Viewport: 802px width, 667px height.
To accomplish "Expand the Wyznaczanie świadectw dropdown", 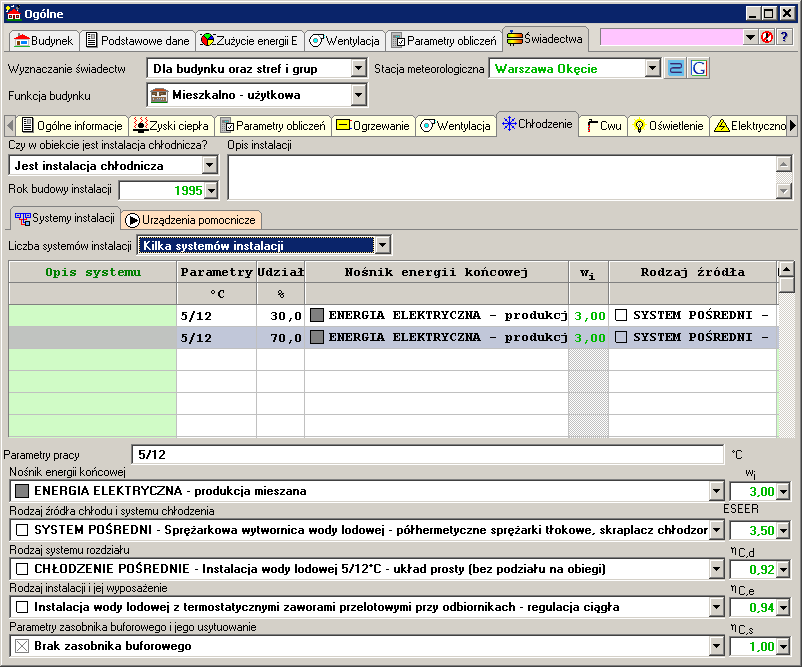I will coord(359,68).
